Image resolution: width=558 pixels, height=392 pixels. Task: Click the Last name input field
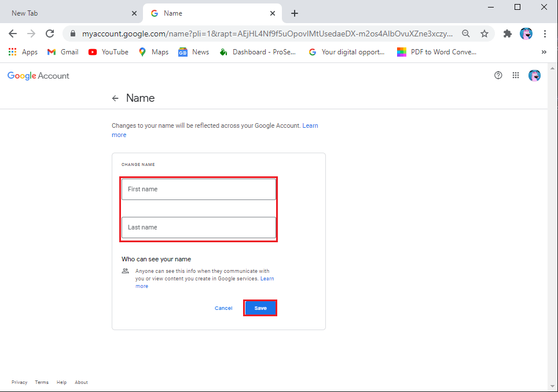coord(199,227)
